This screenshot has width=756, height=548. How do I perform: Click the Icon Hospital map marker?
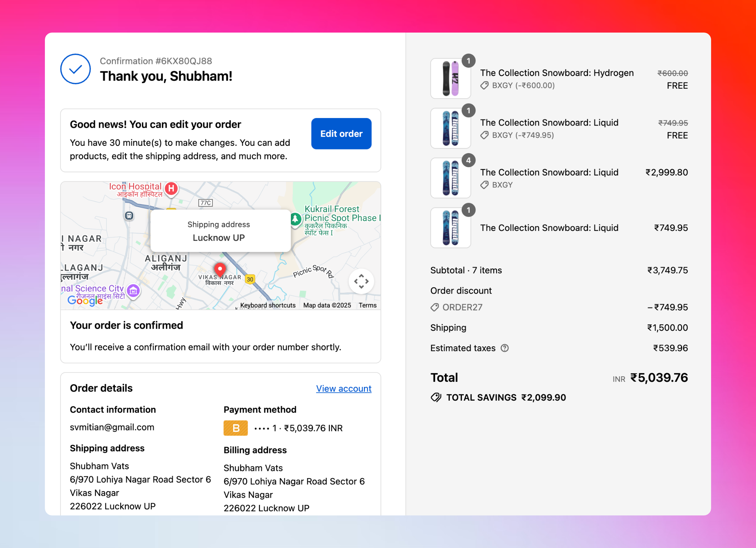(171, 188)
